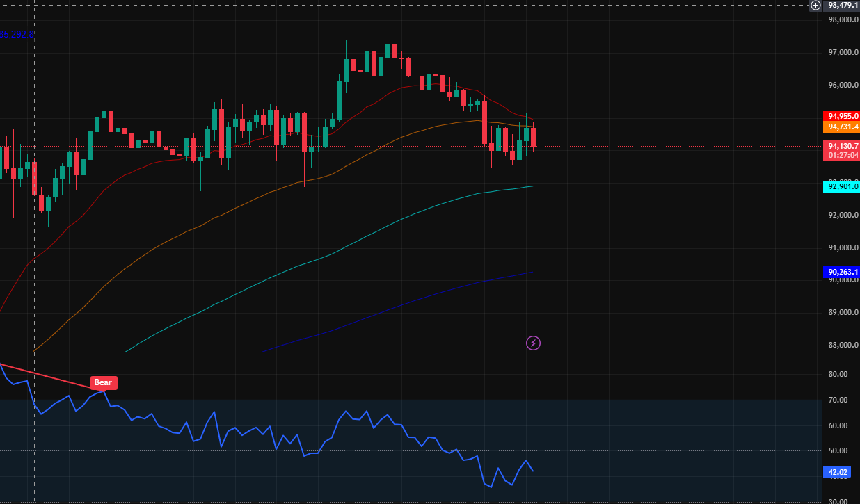Viewport: 860px width, 504px height.
Task: Click the red Bear divergence label
Action: click(x=103, y=382)
